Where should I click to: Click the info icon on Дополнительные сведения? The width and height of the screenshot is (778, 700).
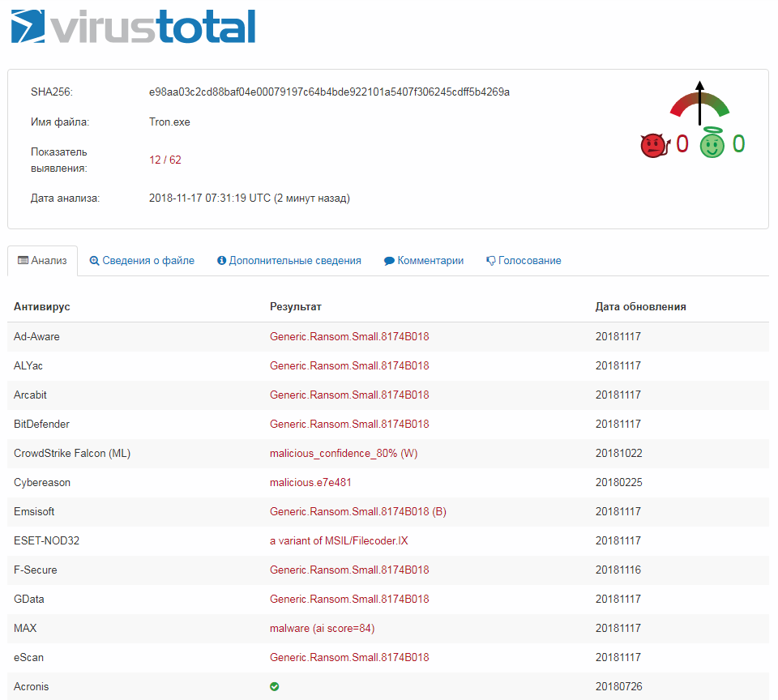pos(222,260)
